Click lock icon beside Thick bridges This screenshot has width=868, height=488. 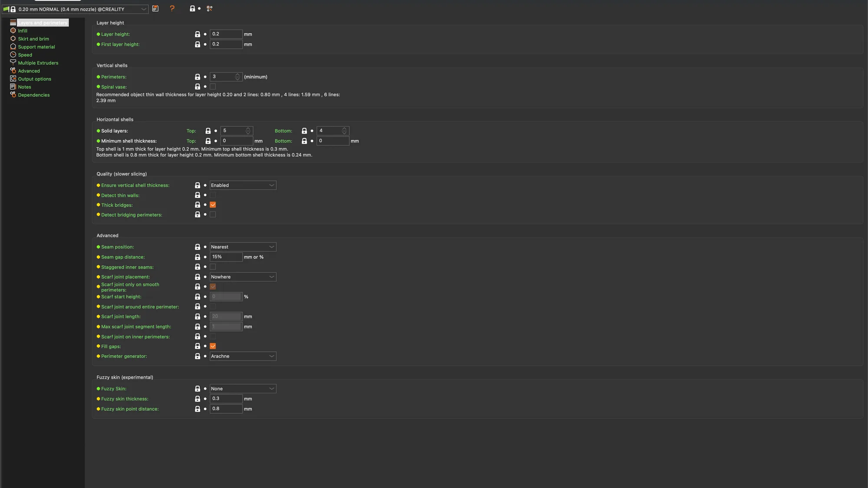click(197, 205)
